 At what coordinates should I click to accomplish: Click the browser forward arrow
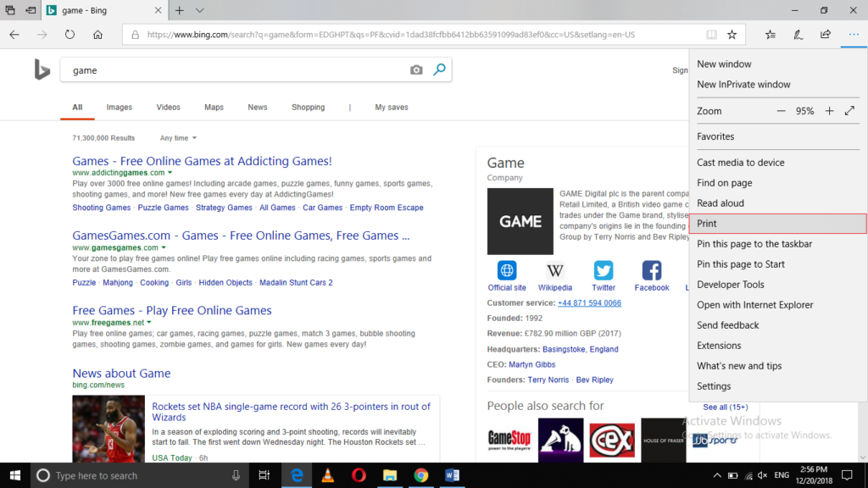42,34
